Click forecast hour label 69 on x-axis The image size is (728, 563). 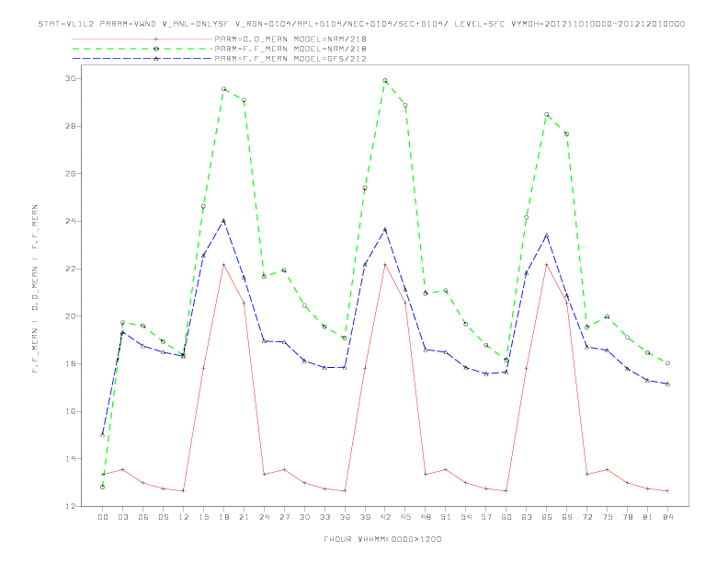pyautogui.click(x=567, y=517)
